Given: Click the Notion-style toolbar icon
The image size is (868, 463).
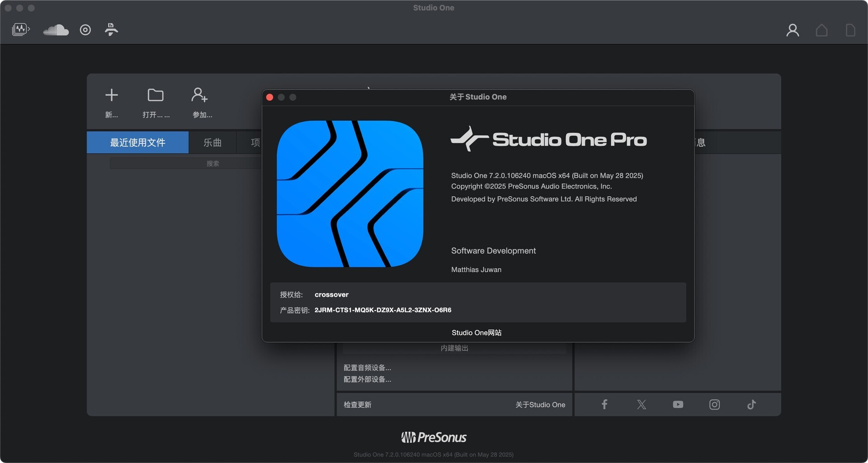Looking at the screenshot, I should [111, 29].
